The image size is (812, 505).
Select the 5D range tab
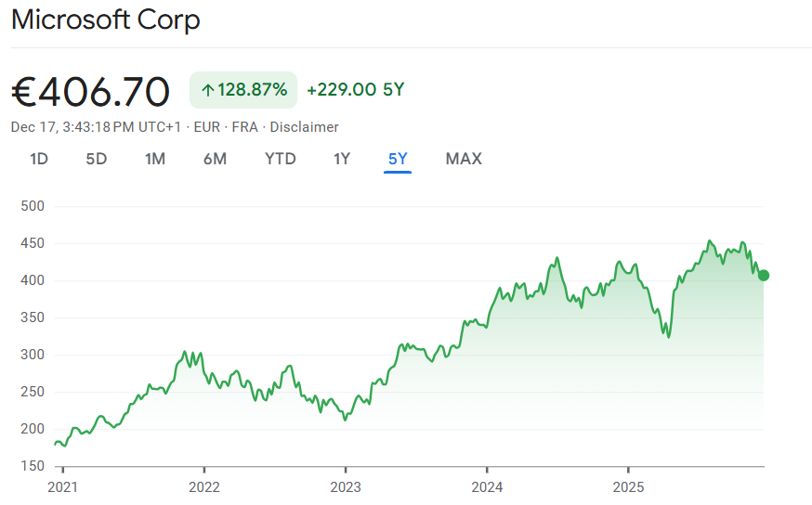(x=97, y=159)
